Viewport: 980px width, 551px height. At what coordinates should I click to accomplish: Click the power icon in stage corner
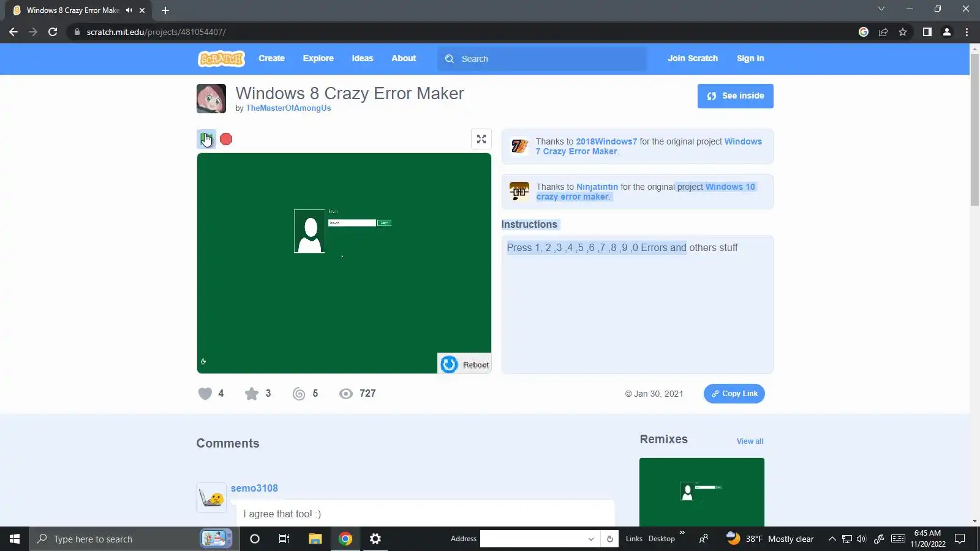coord(203,362)
